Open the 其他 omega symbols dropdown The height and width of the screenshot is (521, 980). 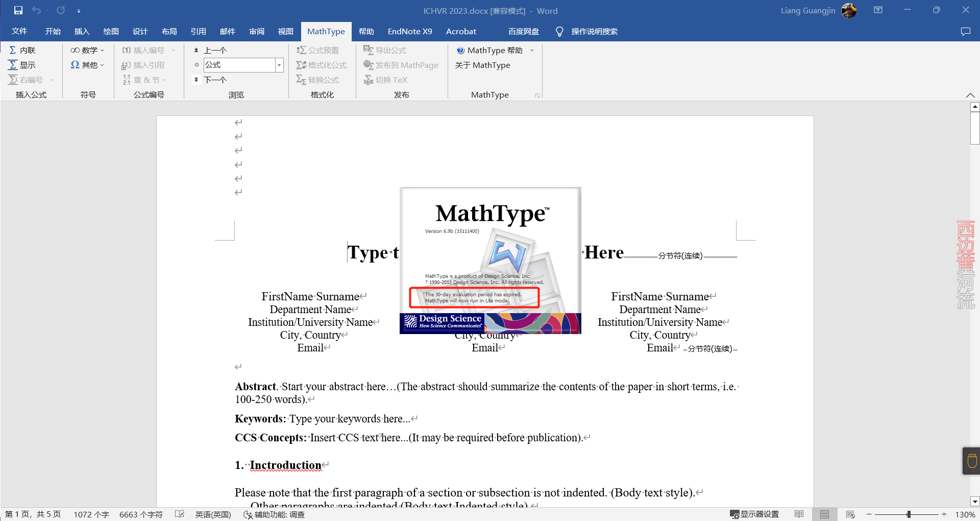click(87, 65)
